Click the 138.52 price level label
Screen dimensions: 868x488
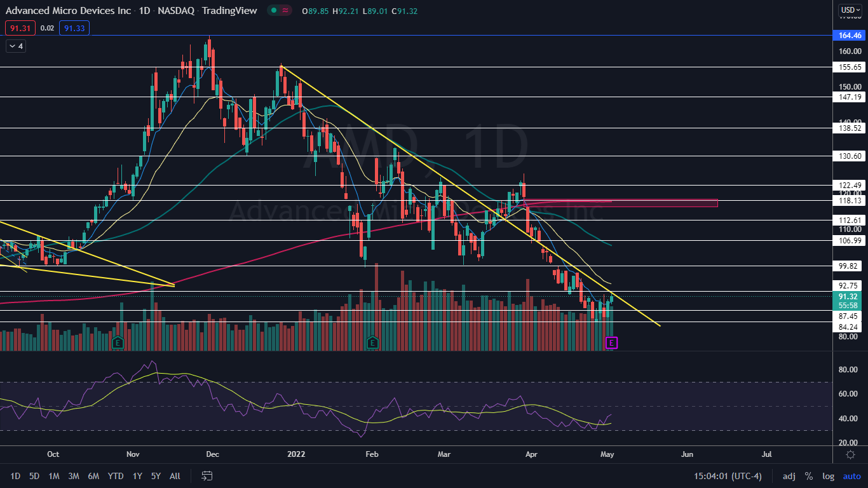[850, 128]
